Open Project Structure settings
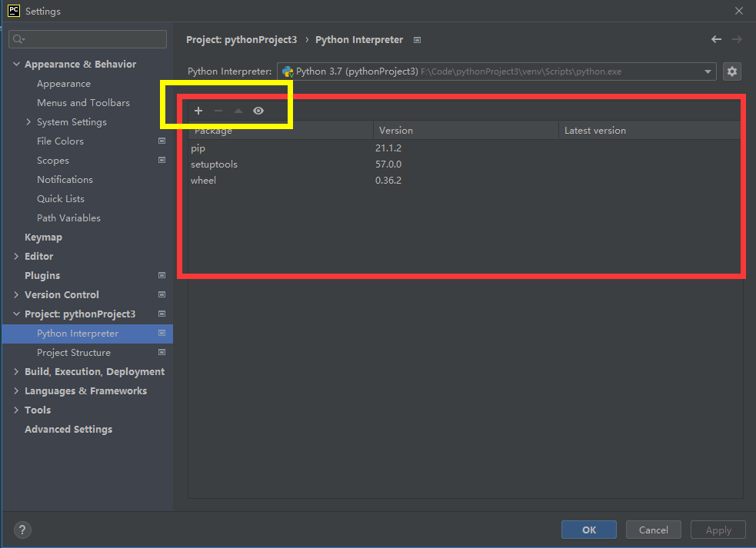 [x=74, y=353]
